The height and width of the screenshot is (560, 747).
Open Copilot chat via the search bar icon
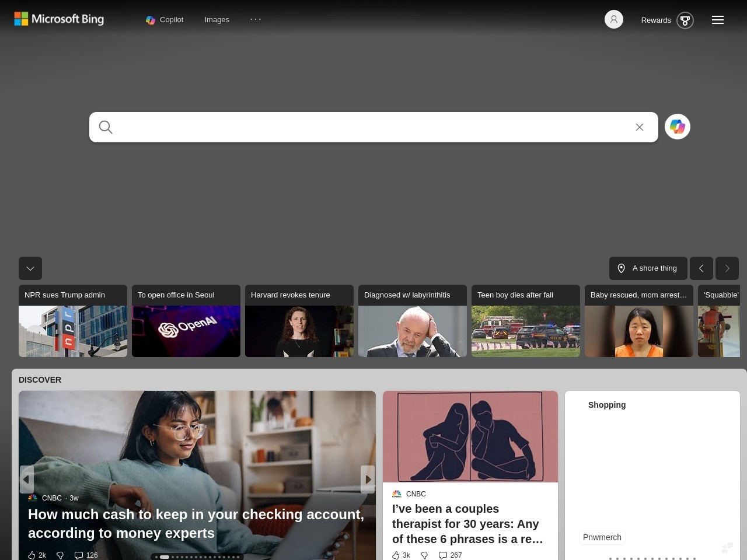pos(677,127)
